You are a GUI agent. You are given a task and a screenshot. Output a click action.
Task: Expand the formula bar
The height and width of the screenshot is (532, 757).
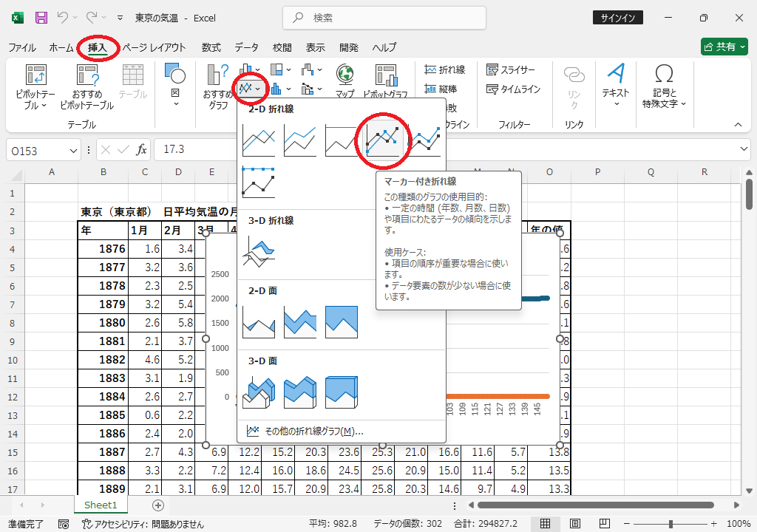[744, 149]
